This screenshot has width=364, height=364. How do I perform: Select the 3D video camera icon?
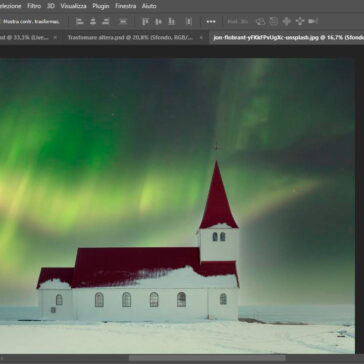click(x=313, y=22)
